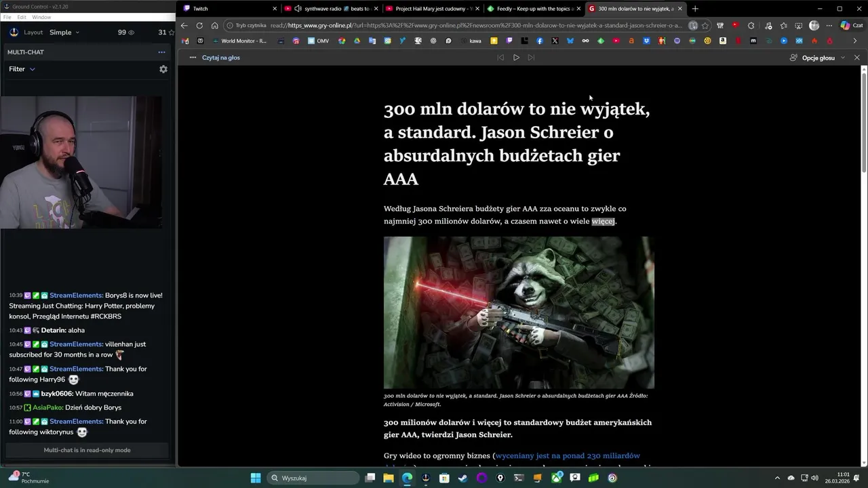Open Opcje głosu voice options
Image resolution: width=868 pixels, height=488 pixels.
tap(817, 58)
